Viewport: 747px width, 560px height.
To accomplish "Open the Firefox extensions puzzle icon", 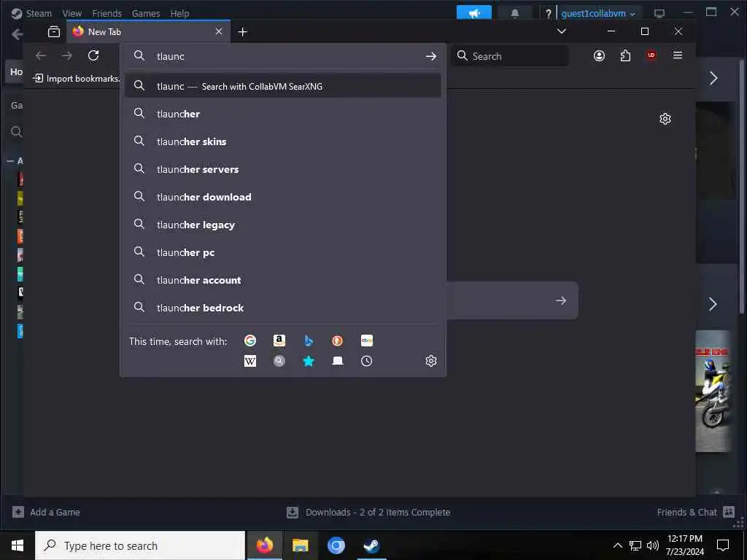I will pos(625,55).
